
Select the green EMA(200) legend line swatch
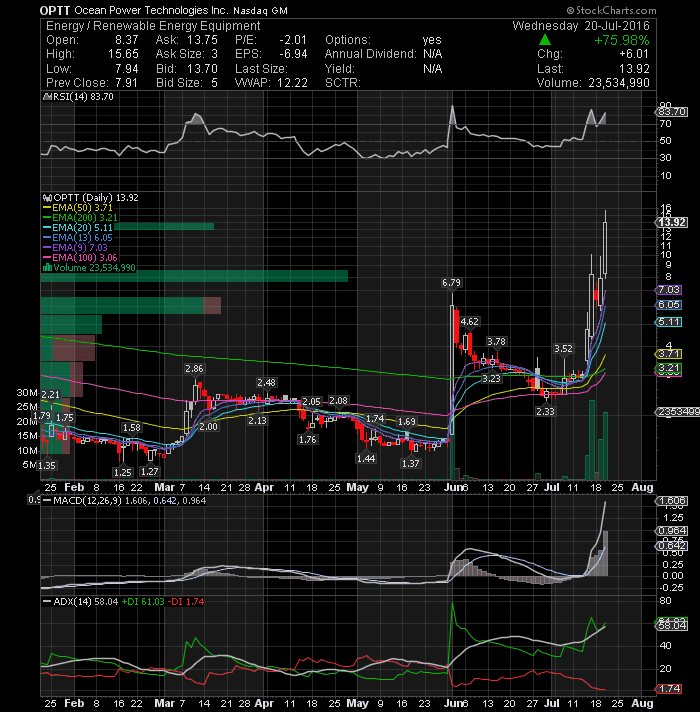click(47, 218)
